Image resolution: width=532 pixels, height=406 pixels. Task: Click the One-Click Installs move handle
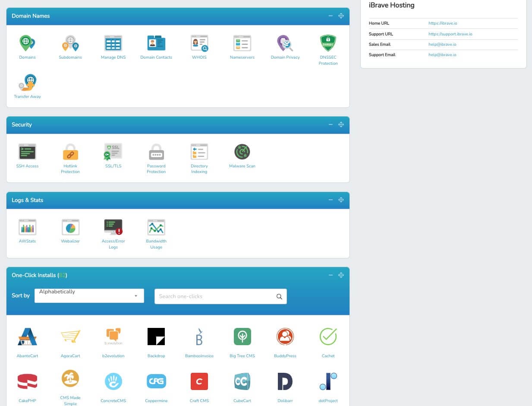pos(341,275)
